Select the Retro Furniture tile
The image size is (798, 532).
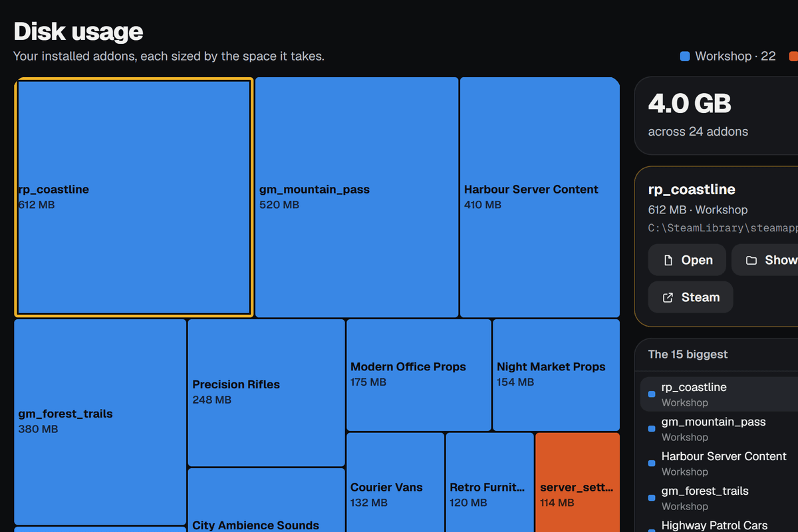click(490, 482)
